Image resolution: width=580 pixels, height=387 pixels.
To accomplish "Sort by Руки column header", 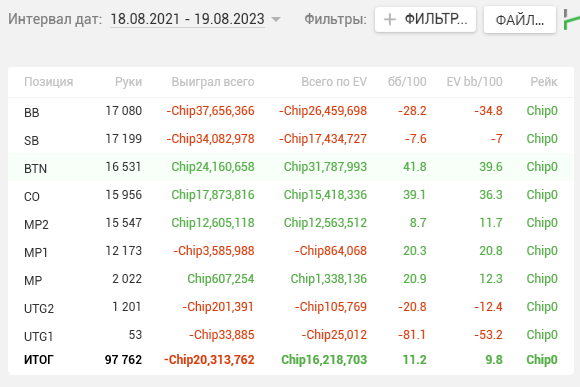I will click(x=128, y=82).
